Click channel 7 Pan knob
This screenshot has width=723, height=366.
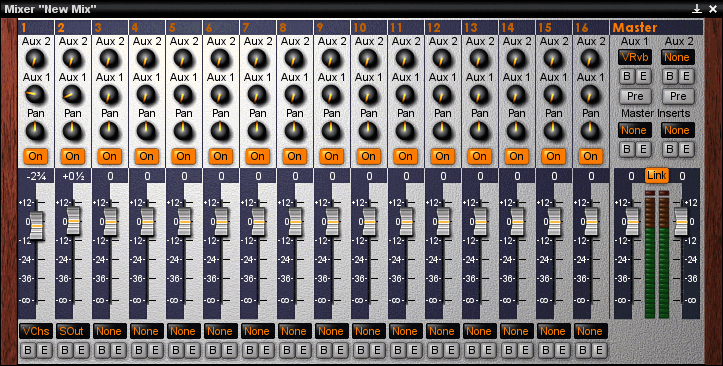[x=257, y=131]
